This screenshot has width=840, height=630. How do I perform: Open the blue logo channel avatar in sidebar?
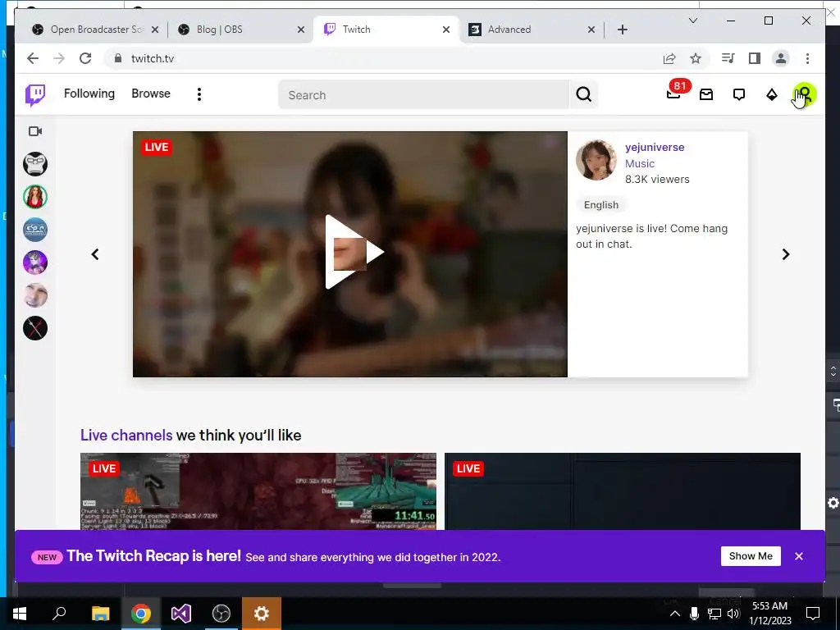[x=35, y=230]
